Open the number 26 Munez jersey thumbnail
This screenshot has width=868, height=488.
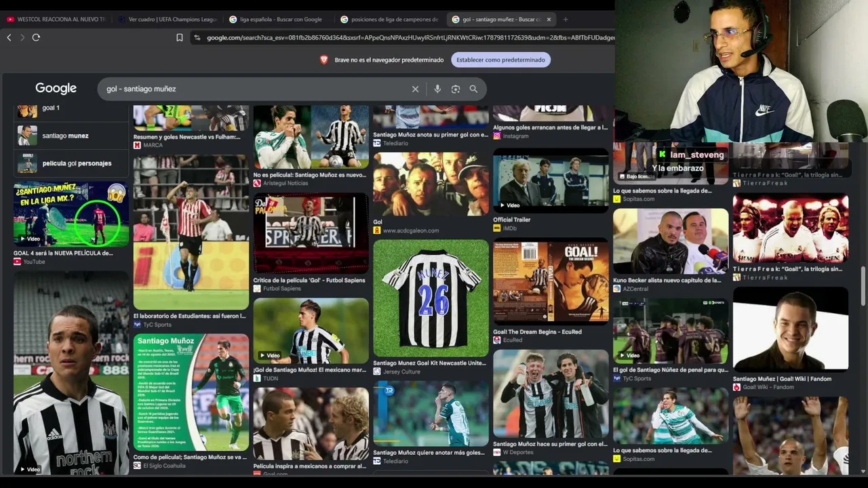[x=431, y=298]
